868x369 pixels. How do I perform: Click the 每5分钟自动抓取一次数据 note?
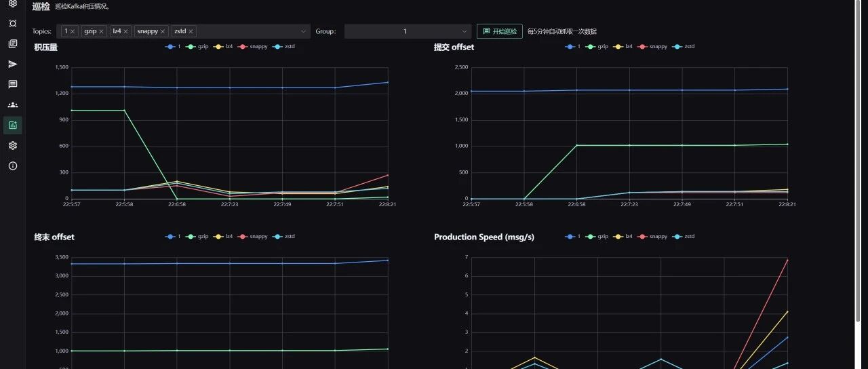[x=562, y=32]
